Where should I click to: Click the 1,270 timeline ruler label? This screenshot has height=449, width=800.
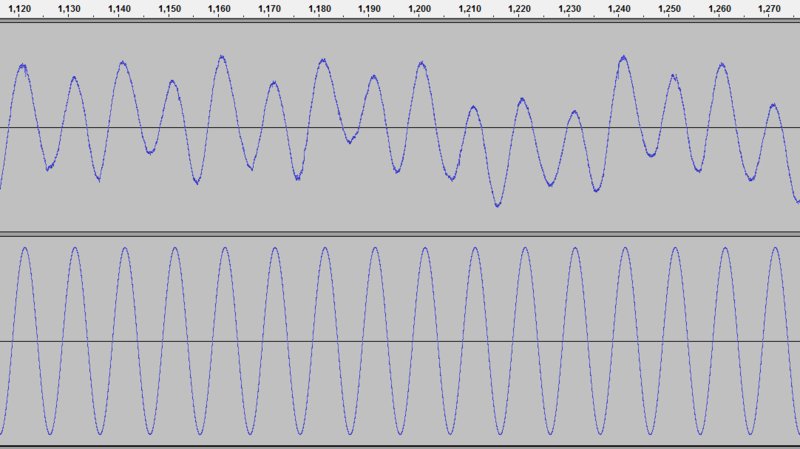pos(769,9)
